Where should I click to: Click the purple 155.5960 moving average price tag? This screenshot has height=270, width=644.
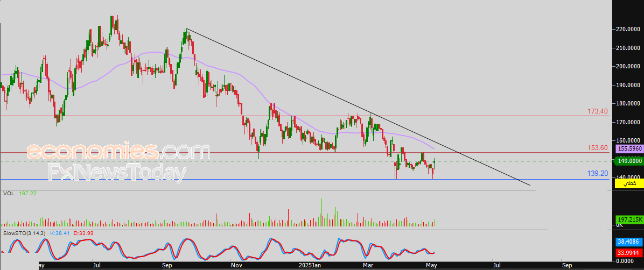629,150
